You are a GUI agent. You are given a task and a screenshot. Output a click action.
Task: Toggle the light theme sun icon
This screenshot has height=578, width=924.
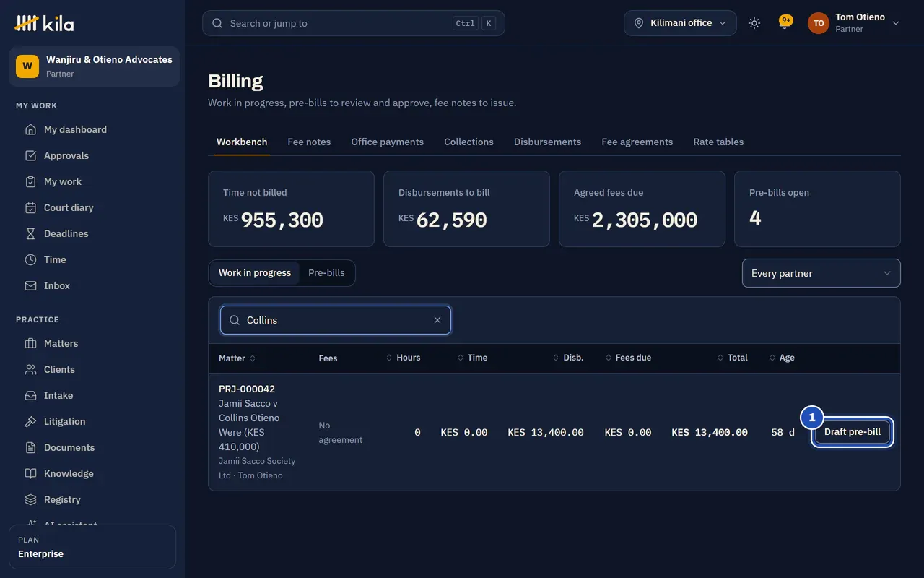754,23
